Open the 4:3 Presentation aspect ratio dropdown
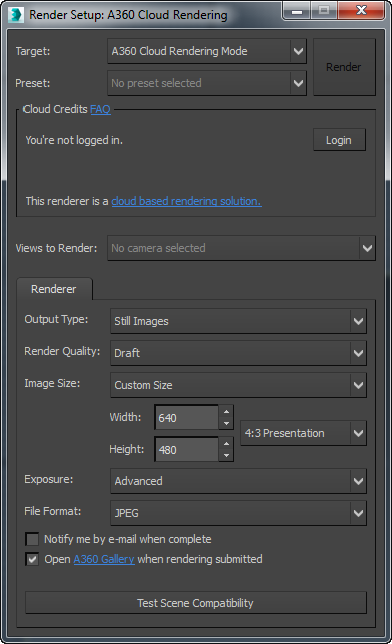Image resolution: width=392 pixels, height=644 pixels. coord(303,433)
